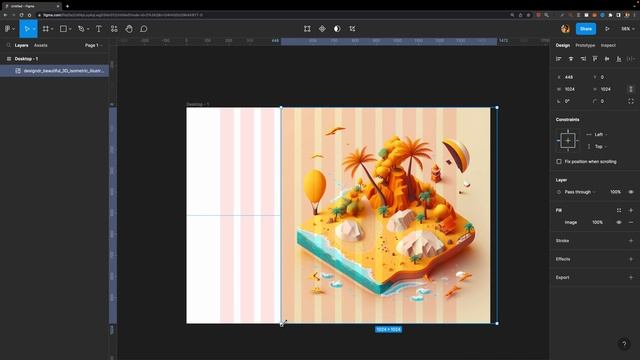Viewport: 640px width, 360px height.
Task: Open the Page 1 dropdown
Action: (x=93, y=45)
